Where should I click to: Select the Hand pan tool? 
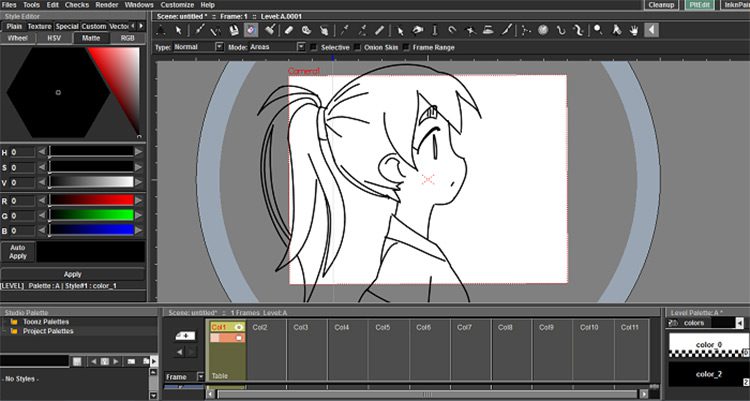point(633,29)
